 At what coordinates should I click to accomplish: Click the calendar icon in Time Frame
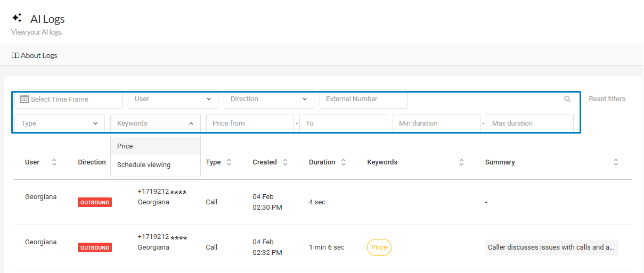pos(24,99)
